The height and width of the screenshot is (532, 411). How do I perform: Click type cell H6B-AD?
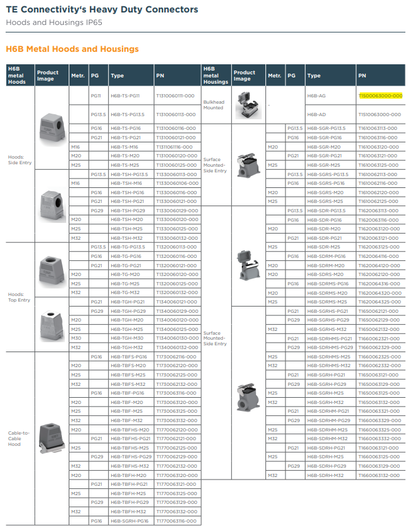(316, 114)
